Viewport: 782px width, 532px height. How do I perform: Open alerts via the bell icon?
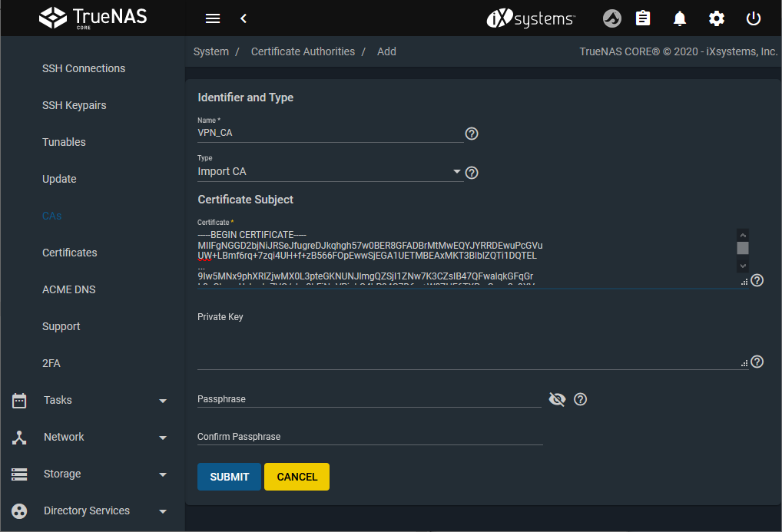(x=680, y=18)
